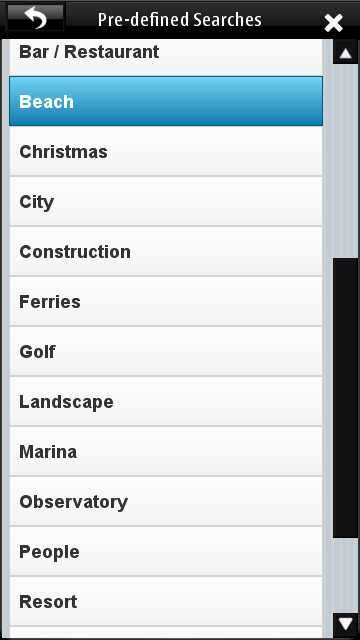Select the Resort entry
Screen dimensions: 360x640
tap(166, 602)
